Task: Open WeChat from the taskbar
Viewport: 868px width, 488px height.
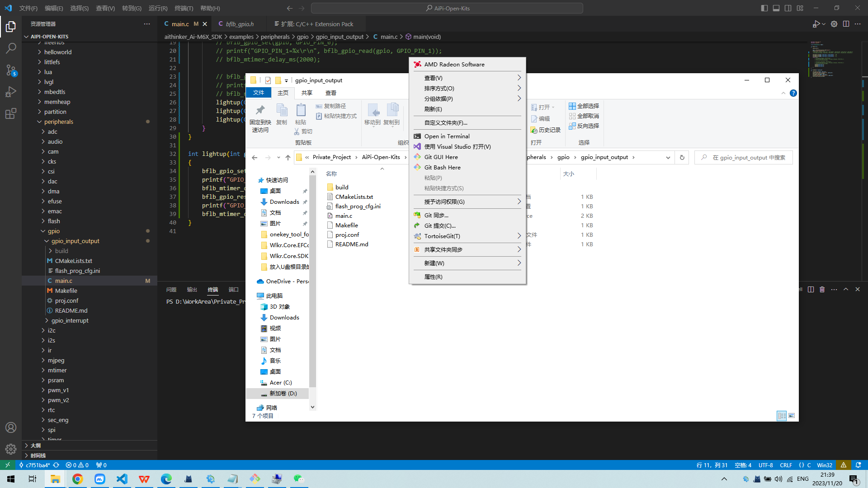Action: [x=299, y=479]
